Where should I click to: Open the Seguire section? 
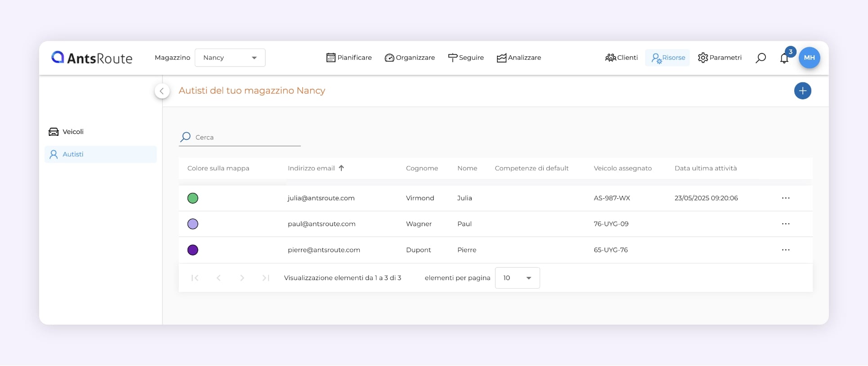(466, 58)
